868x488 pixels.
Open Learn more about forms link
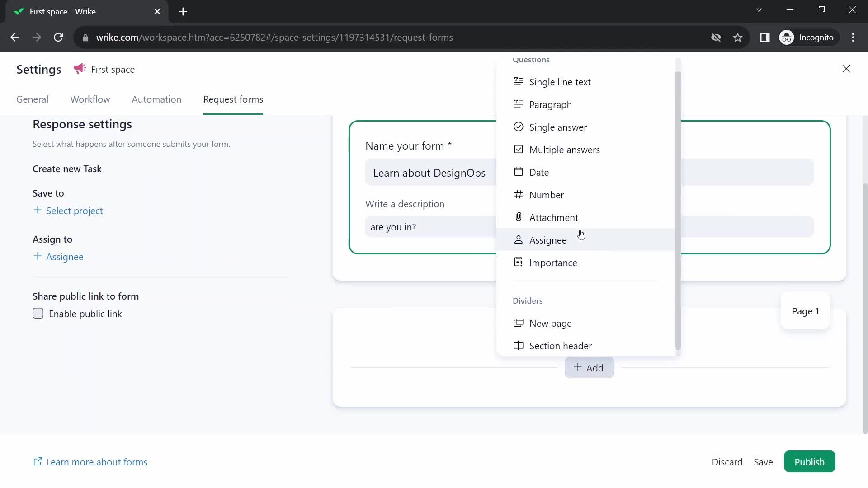[x=90, y=462]
